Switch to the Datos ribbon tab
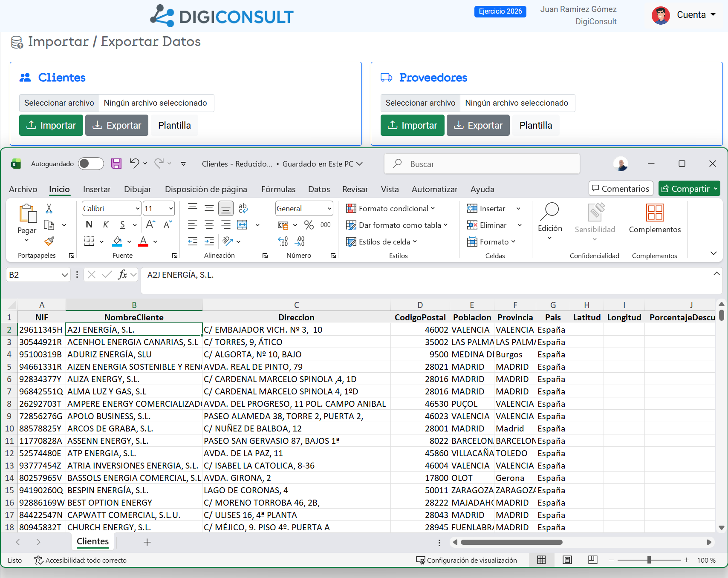 319,189
